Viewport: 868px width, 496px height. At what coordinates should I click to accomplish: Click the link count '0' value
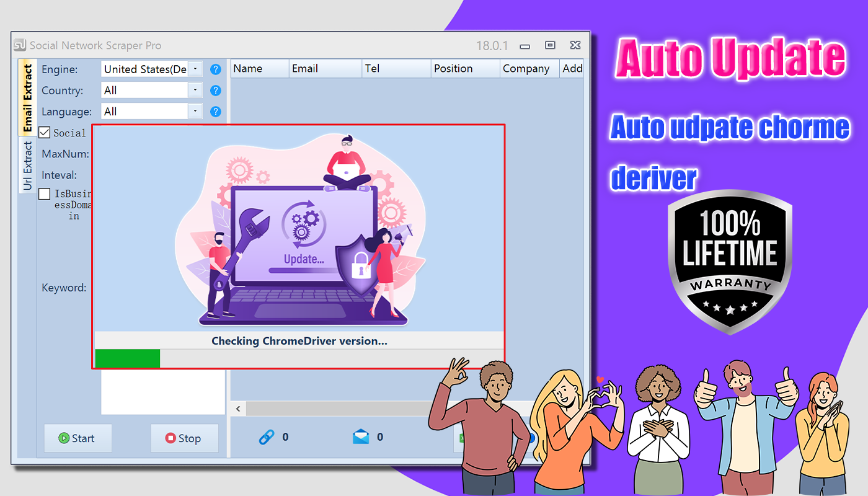point(285,437)
